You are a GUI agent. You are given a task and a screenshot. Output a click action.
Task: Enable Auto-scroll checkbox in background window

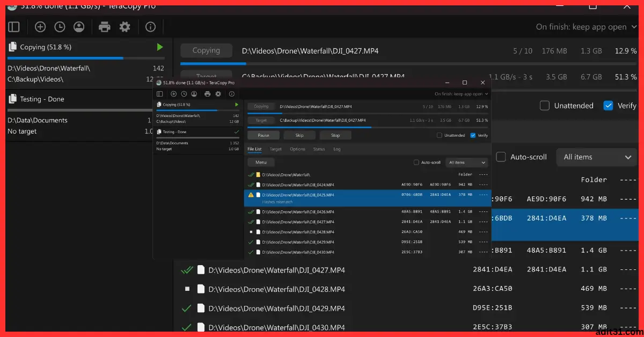(x=501, y=157)
